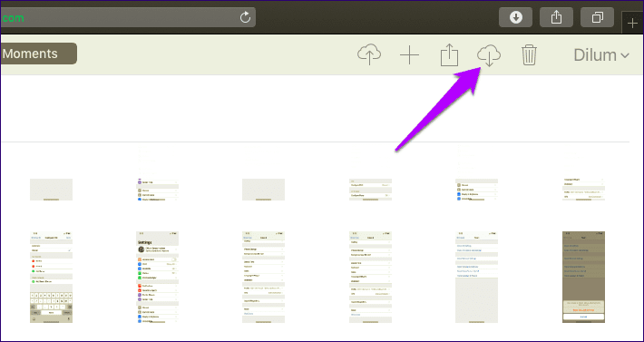The height and width of the screenshot is (342, 644).
Task: Open the Dilum account dropdown
Action: tap(601, 55)
